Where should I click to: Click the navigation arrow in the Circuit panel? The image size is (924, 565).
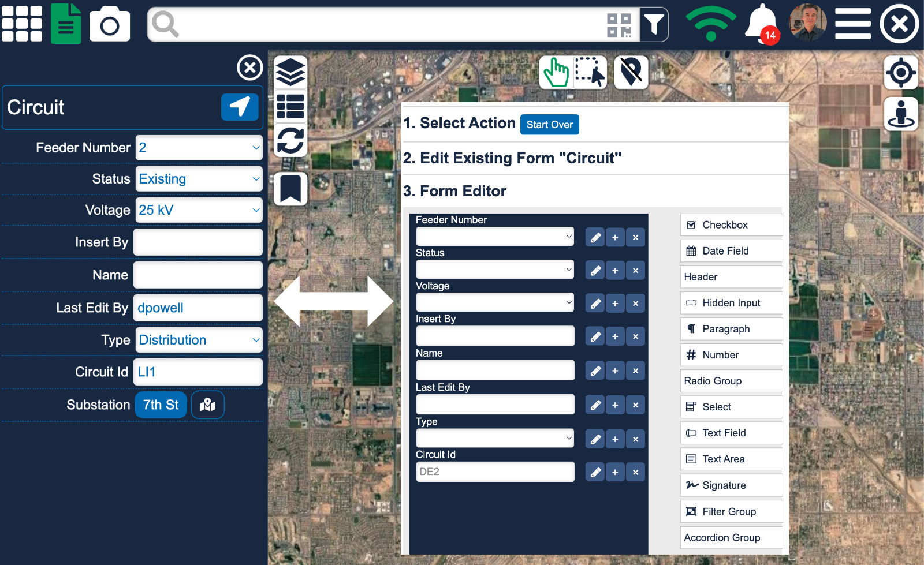pos(240,107)
